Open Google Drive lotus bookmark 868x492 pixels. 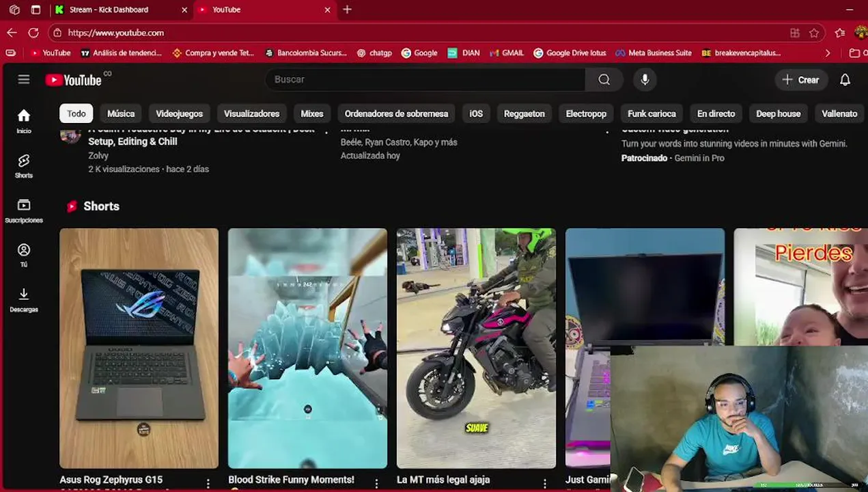570,53
